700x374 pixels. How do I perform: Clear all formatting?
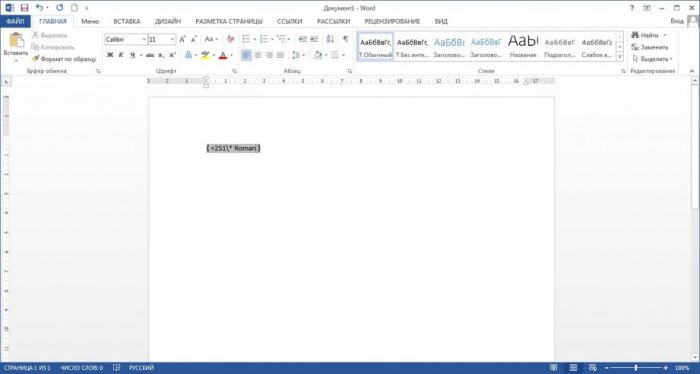(230, 39)
